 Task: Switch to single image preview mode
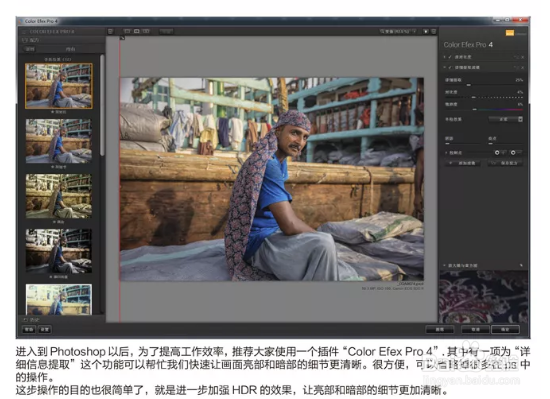point(127,31)
